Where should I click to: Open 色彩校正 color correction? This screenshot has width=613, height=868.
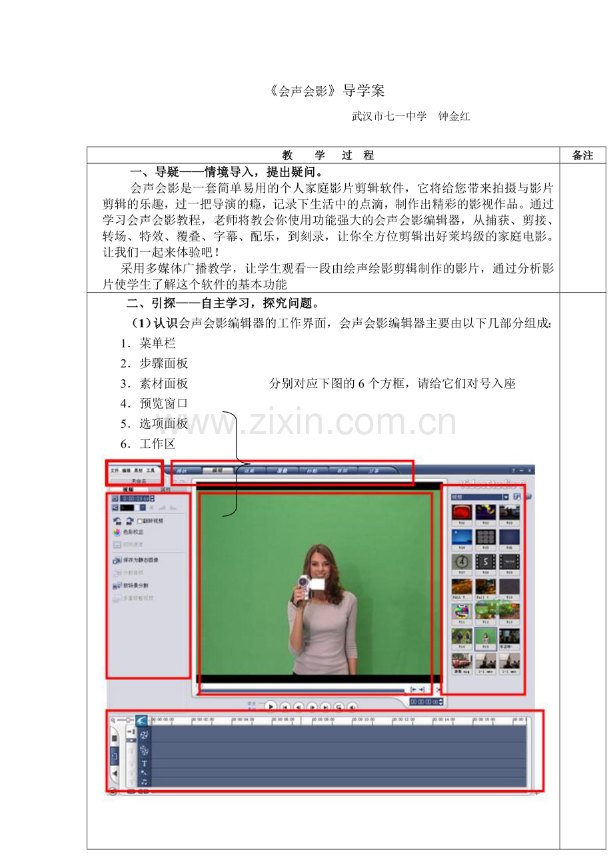(129, 532)
